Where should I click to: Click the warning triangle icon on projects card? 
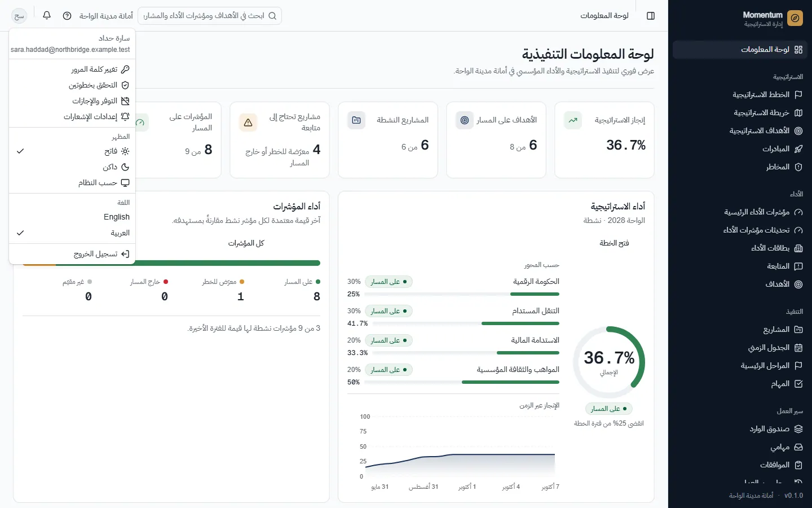click(x=248, y=122)
